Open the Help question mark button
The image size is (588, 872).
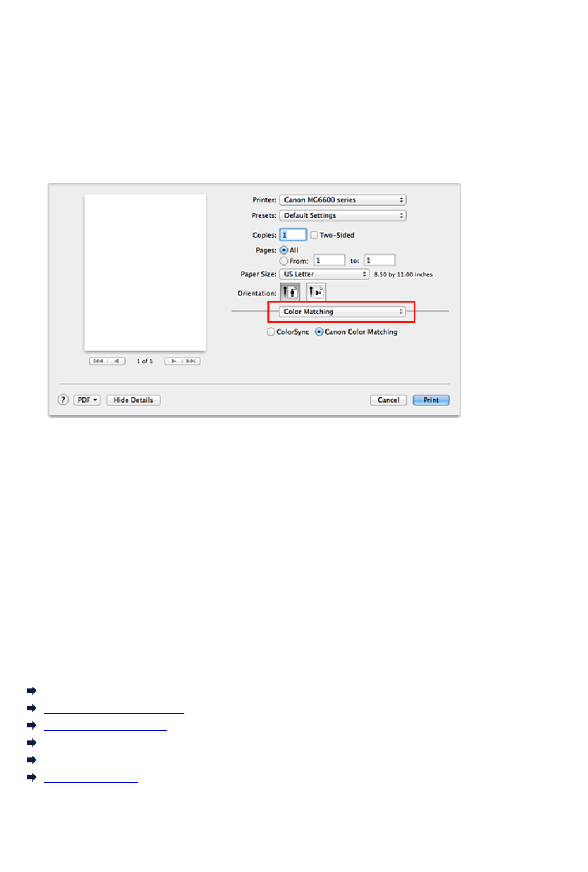click(63, 400)
